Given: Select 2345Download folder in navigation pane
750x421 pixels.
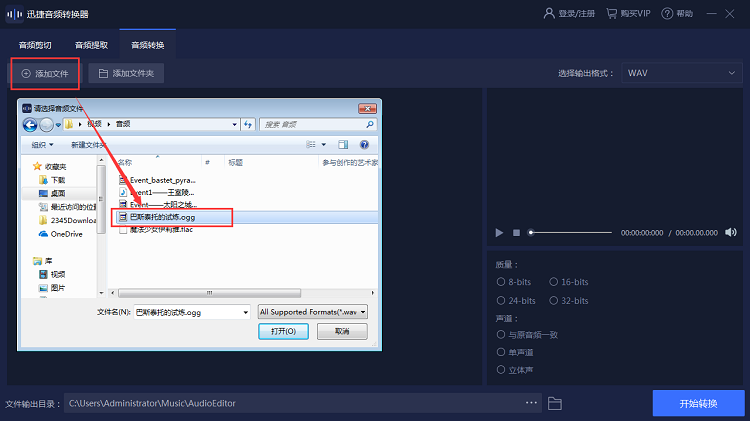Looking at the screenshot, I should click(x=67, y=220).
